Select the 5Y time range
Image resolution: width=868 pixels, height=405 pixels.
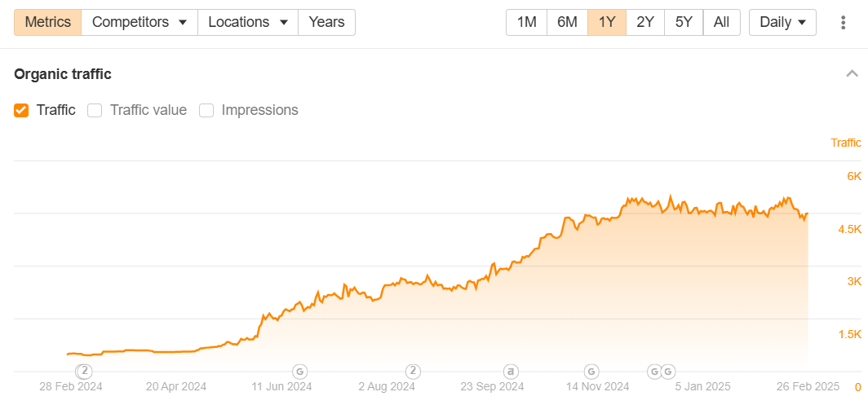point(684,23)
